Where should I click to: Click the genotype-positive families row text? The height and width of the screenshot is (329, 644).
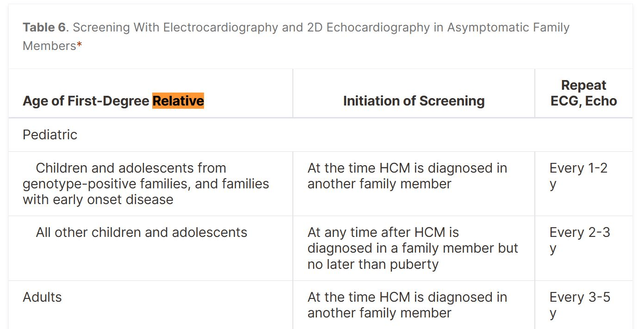pyautogui.click(x=146, y=184)
